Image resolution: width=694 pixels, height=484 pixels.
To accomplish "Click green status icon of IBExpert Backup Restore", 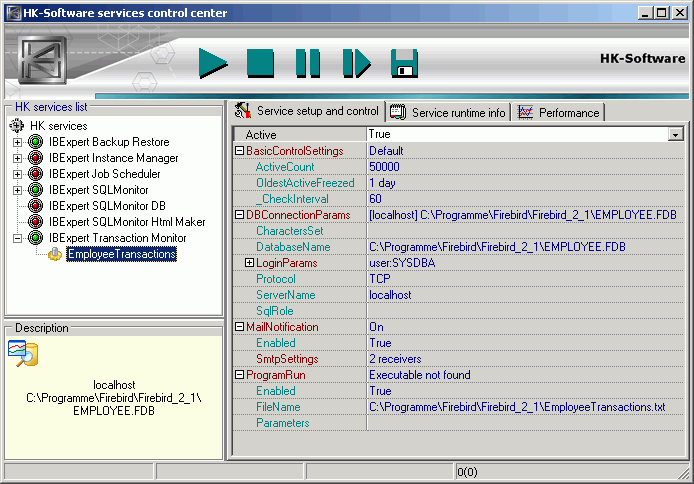I will click(x=35, y=142).
